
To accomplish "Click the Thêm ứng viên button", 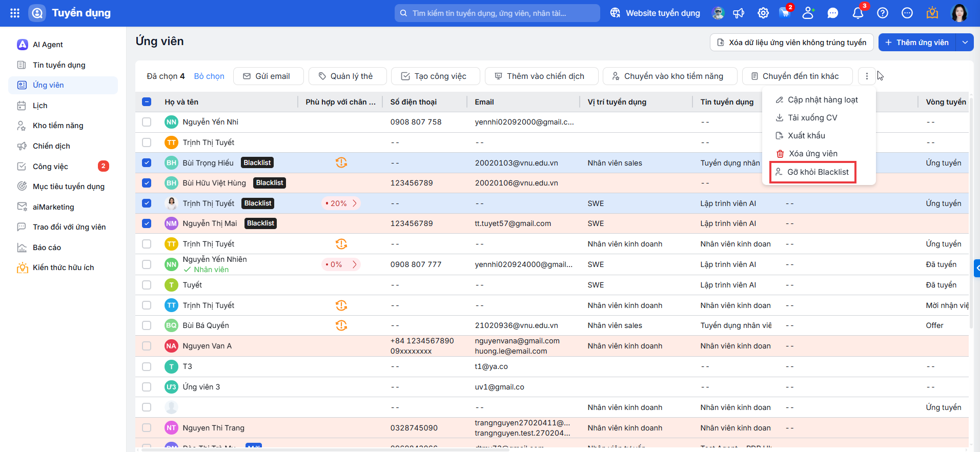I will tap(917, 43).
